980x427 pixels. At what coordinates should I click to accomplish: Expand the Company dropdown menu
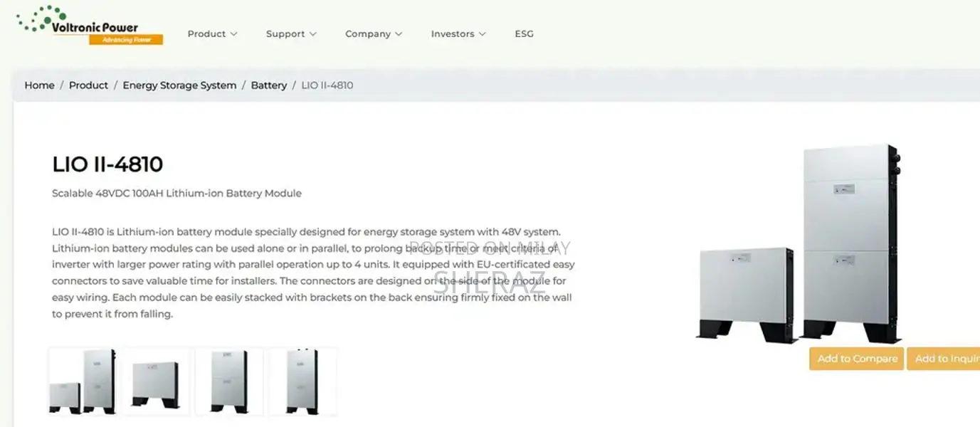(373, 33)
